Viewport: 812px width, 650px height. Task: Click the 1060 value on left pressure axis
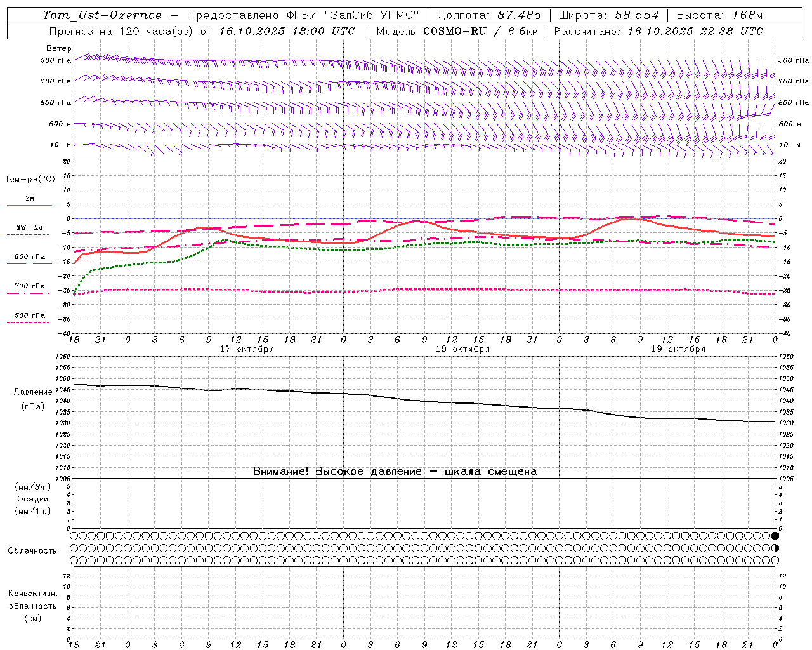(x=62, y=357)
